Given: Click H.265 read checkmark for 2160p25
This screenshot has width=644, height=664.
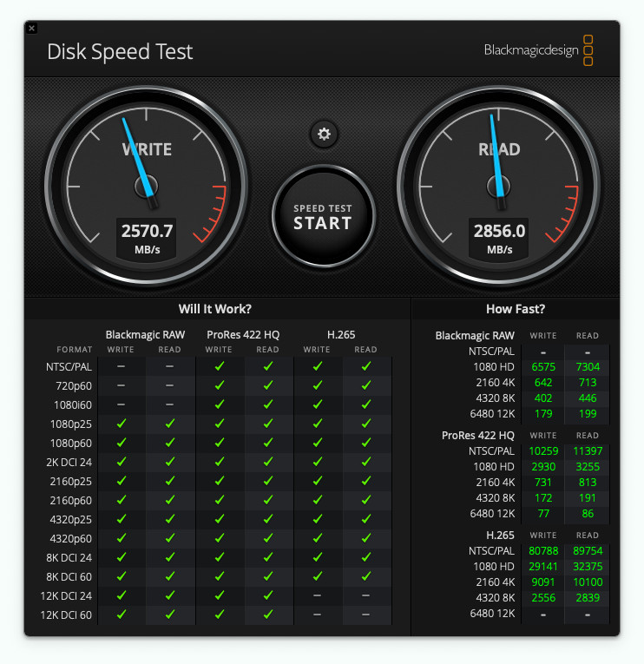Looking at the screenshot, I should tap(366, 481).
